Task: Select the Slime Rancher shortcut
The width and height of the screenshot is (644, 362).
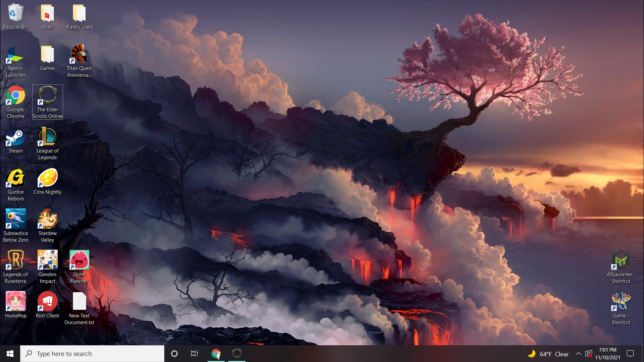Action: coord(79,267)
